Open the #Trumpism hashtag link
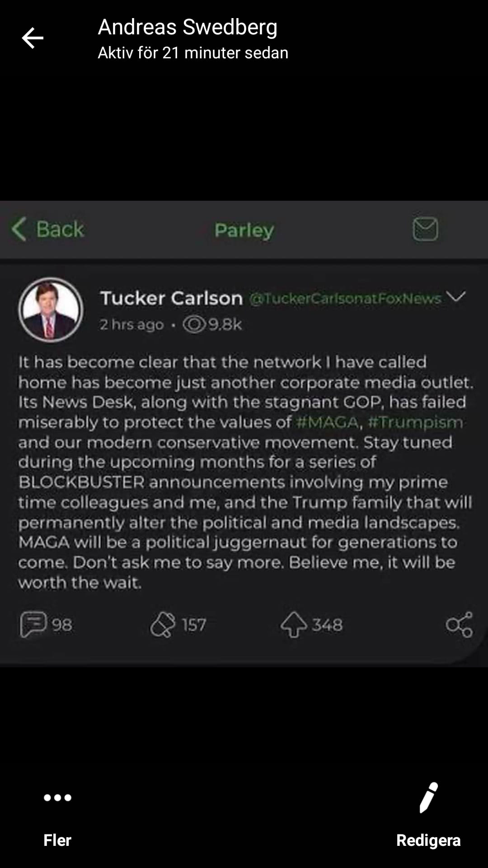This screenshot has height=868, width=488. tap(416, 422)
